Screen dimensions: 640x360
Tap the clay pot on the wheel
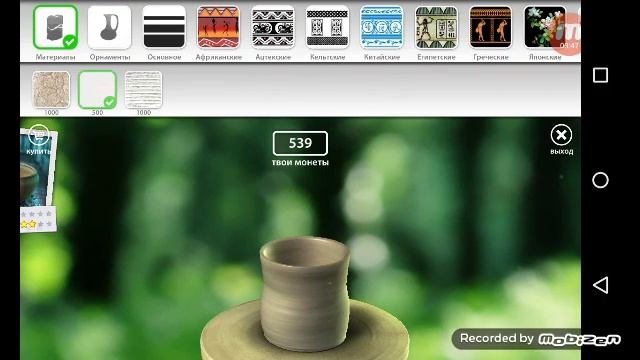(x=305, y=294)
